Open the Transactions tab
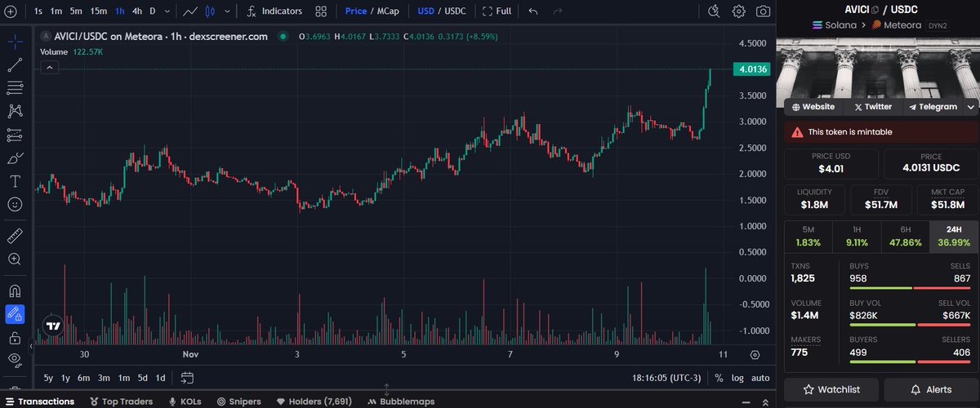980x408 pixels. pos(39,401)
